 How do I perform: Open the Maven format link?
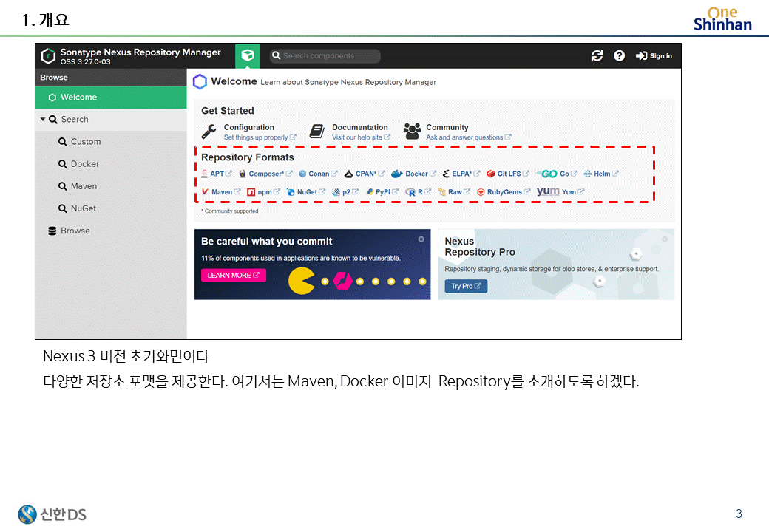(x=221, y=192)
